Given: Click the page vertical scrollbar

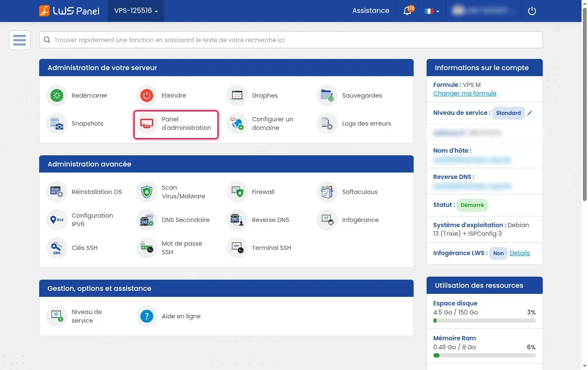Looking at the screenshot, I should [584, 103].
